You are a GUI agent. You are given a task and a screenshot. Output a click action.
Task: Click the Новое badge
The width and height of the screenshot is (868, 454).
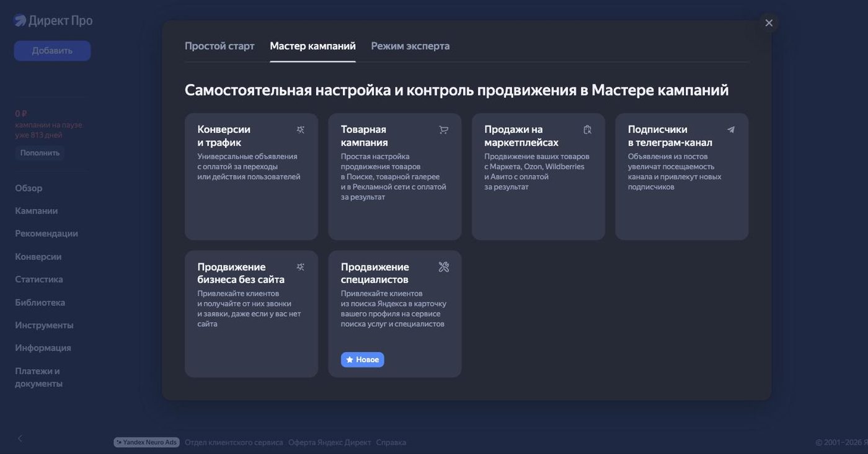point(363,360)
